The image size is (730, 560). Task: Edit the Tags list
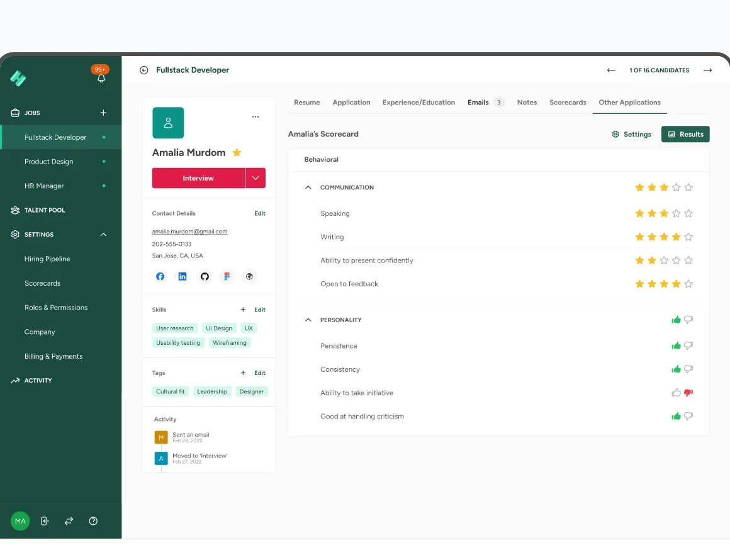[x=260, y=373]
